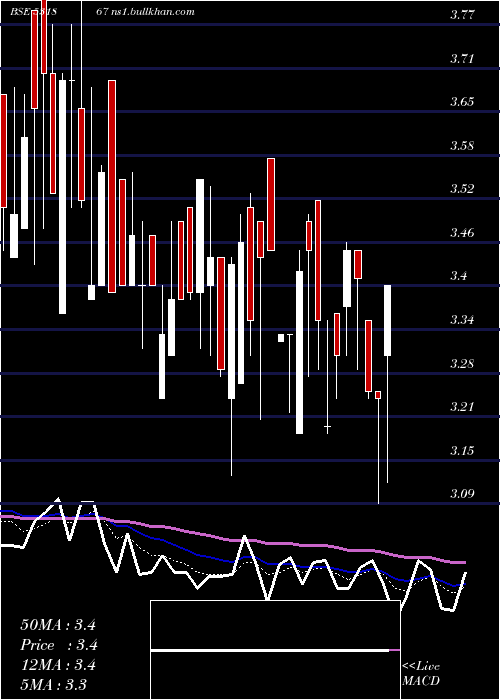Click the 3.34 price axis label
Viewport: 500px width, 700px height.
point(462,320)
